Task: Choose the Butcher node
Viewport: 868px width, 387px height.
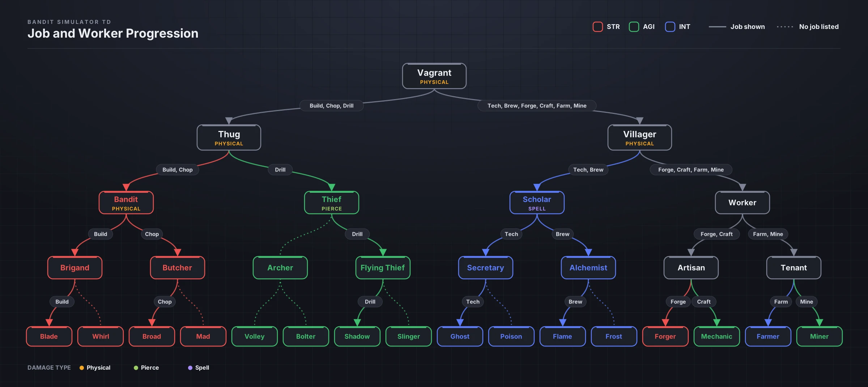Action: point(178,268)
